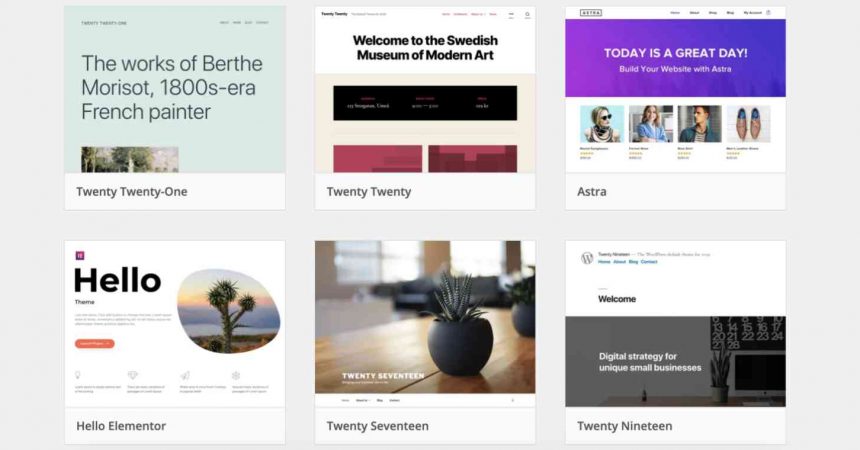Click the snowflake icon in Hello preview
Image resolution: width=860 pixels, height=450 pixels.
[236, 375]
